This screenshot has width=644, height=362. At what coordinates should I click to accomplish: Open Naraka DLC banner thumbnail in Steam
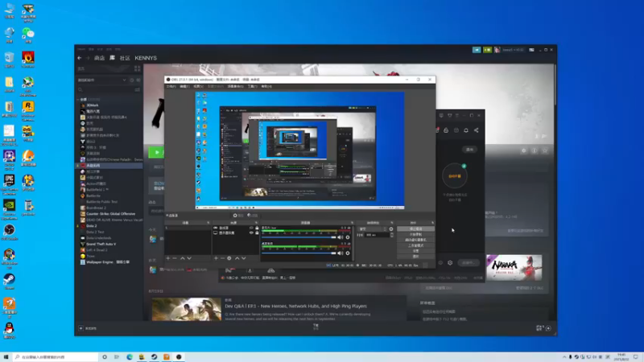[x=514, y=268]
